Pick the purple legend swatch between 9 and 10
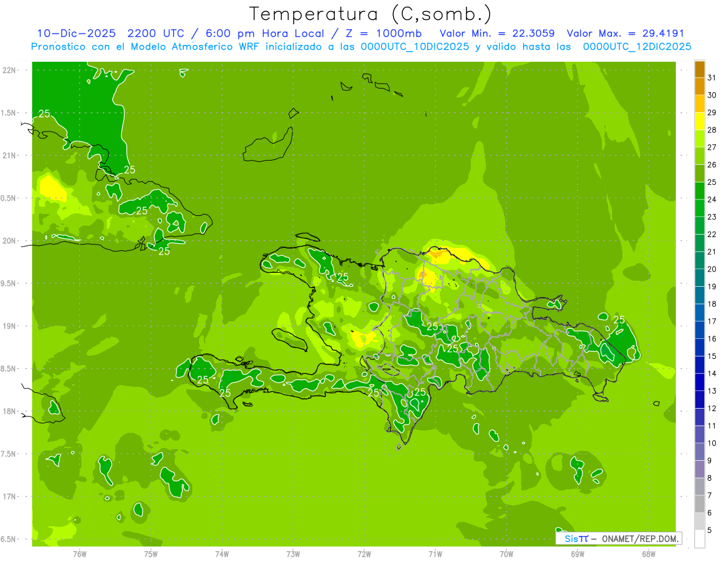The height and width of the screenshot is (562, 728). pyautogui.click(x=699, y=452)
